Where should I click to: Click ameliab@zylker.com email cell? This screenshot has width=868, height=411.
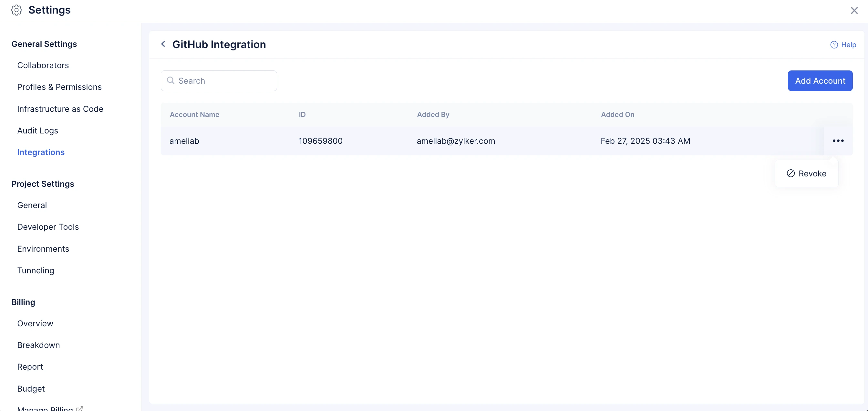click(x=456, y=141)
